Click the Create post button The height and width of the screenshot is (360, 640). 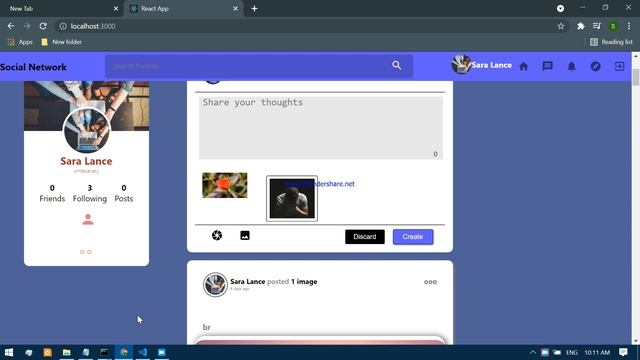click(x=413, y=237)
